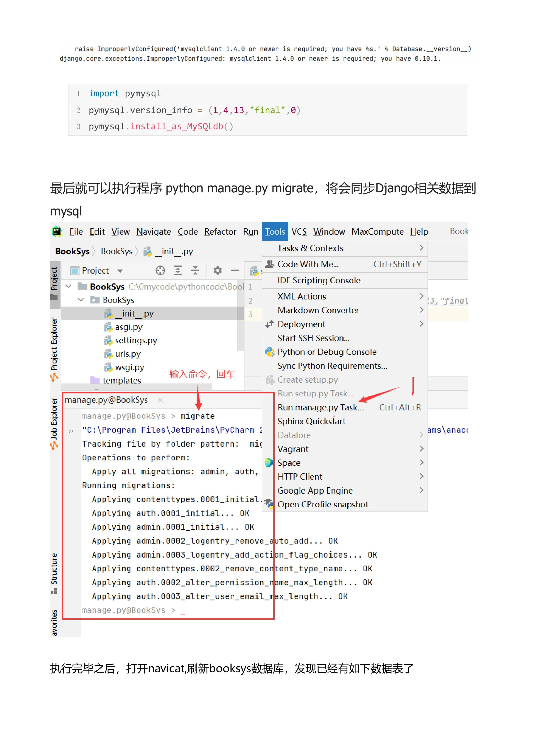The width and height of the screenshot is (535, 756).
Task: Click the PyCharm logo icon
Action: pos(57,232)
